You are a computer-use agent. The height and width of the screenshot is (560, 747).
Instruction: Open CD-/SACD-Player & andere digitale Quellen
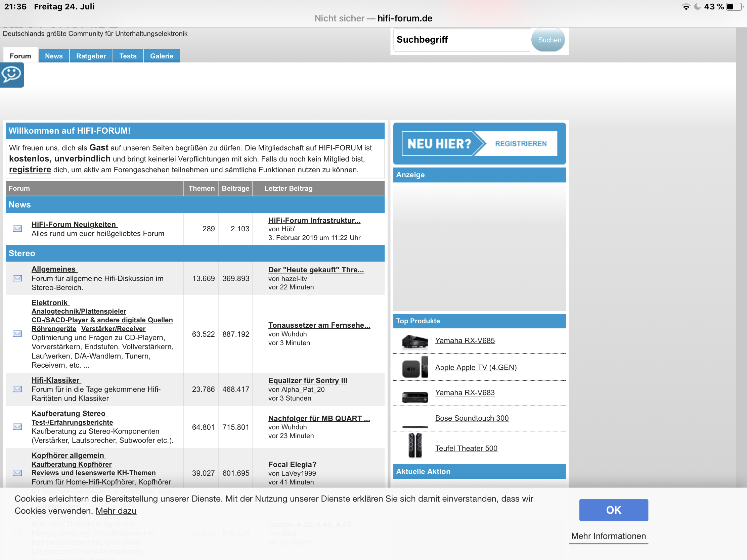coord(102,320)
